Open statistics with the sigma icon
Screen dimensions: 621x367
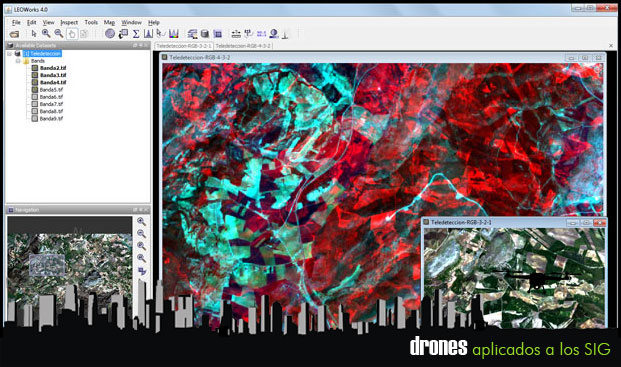pos(136,34)
